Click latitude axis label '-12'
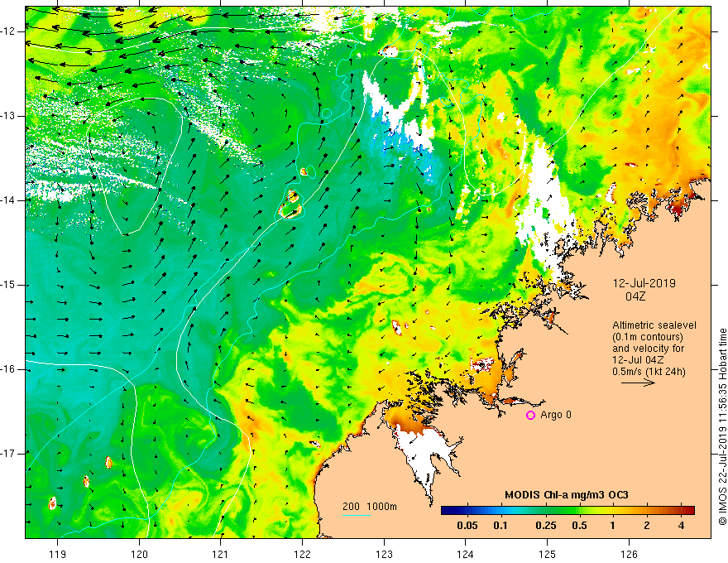Screen dimensions: 728x563 coord(9,31)
